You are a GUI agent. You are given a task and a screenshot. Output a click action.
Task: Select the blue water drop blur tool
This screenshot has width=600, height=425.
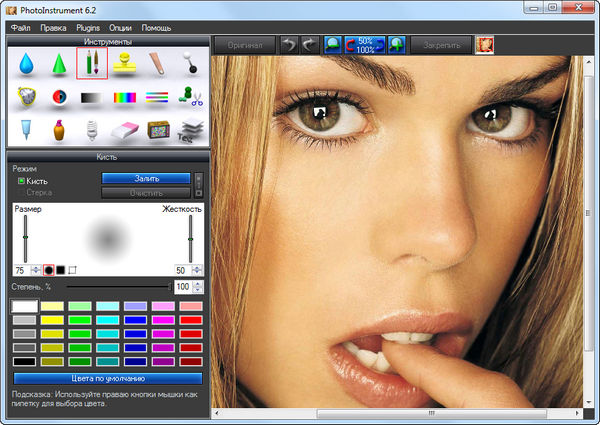click(26, 65)
